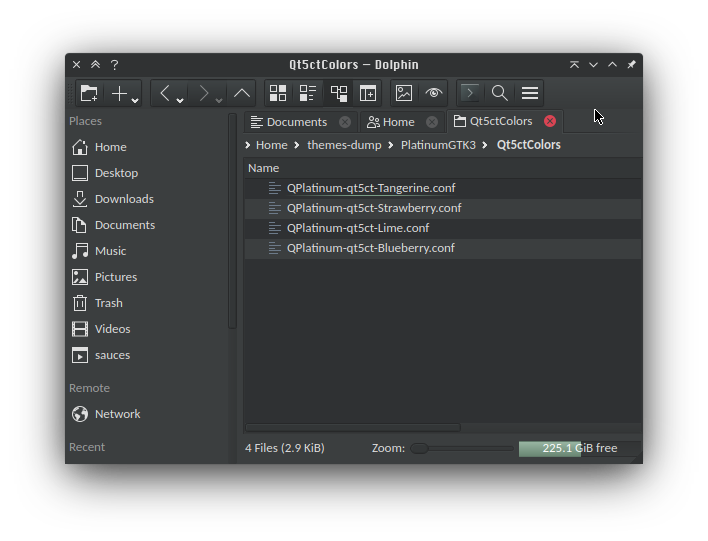The height and width of the screenshot is (541, 708).
Task: Expand the chevron before Qt5ctColors breadcrumb
Action: coord(485,145)
